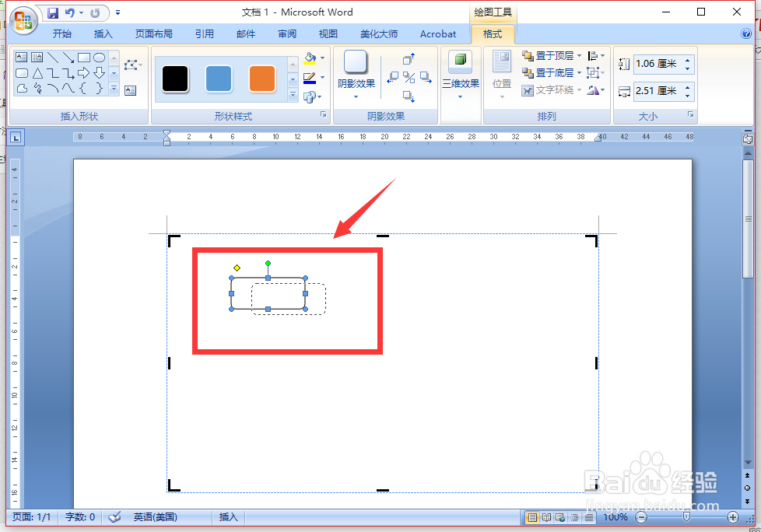The width and height of the screenshot is (761, 532).
Task: Insert the left brace shape
Action: (x=83, y=88)
